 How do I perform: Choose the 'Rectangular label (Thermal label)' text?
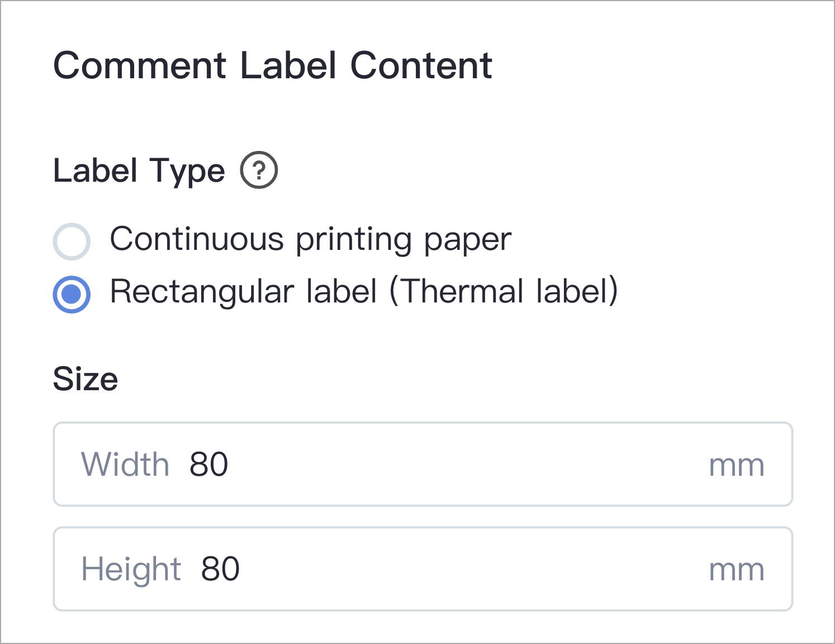pos(364,291)
